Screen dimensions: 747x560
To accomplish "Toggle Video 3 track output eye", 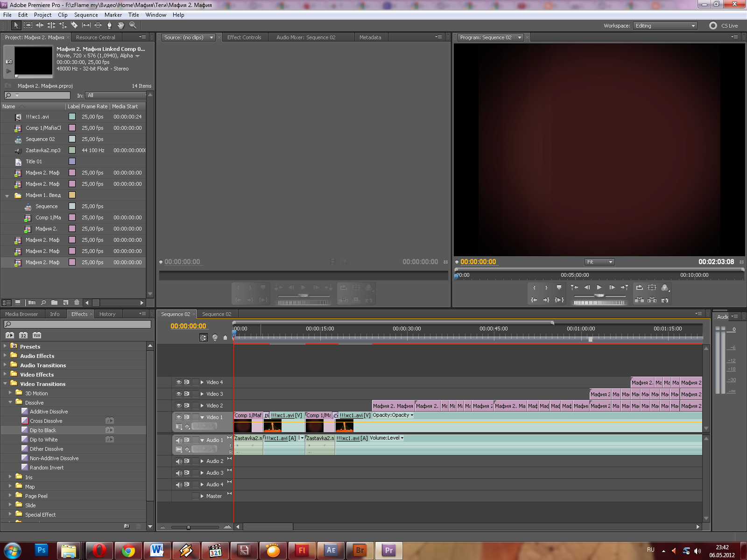I will (178, 394).
